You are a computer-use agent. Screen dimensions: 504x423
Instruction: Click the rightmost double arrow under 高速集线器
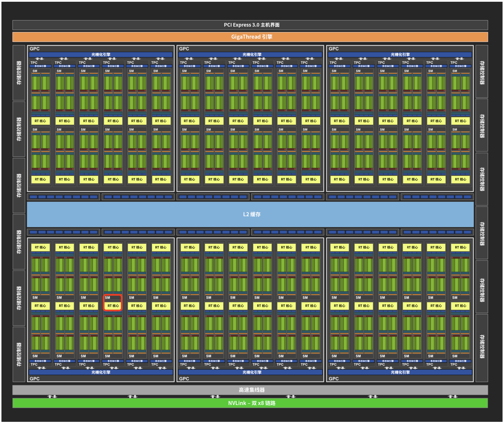(x=453, y=396)
